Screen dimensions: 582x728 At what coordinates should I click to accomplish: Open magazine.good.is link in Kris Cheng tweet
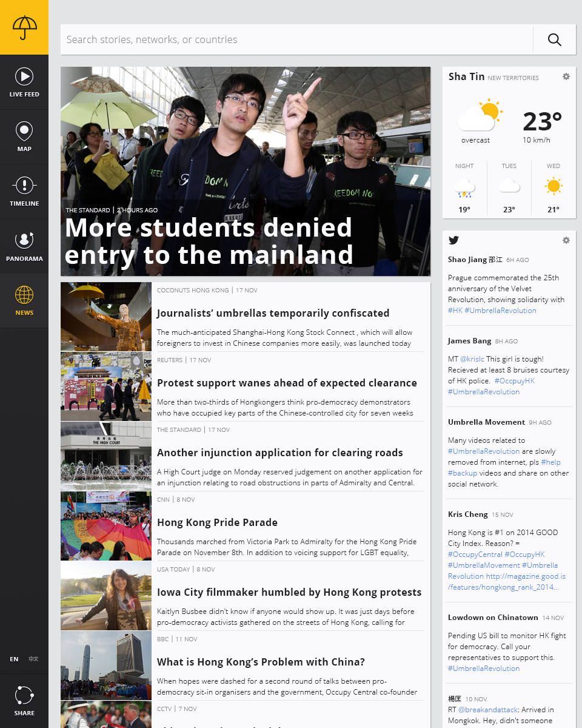pos(507,582)
